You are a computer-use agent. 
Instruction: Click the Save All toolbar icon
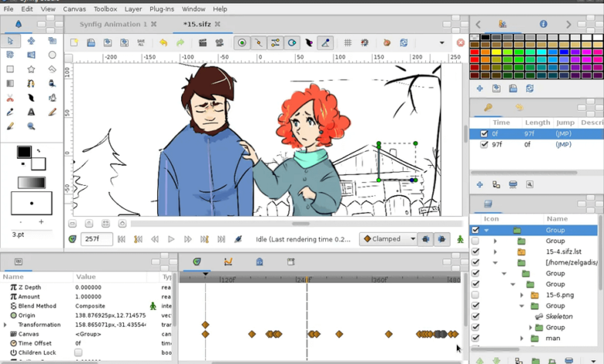141,43
